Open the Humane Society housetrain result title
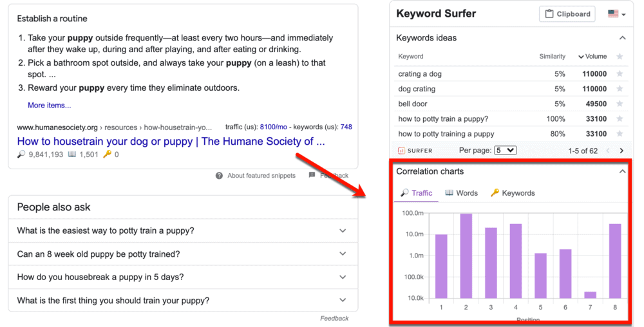 click(x=171, y=142)
